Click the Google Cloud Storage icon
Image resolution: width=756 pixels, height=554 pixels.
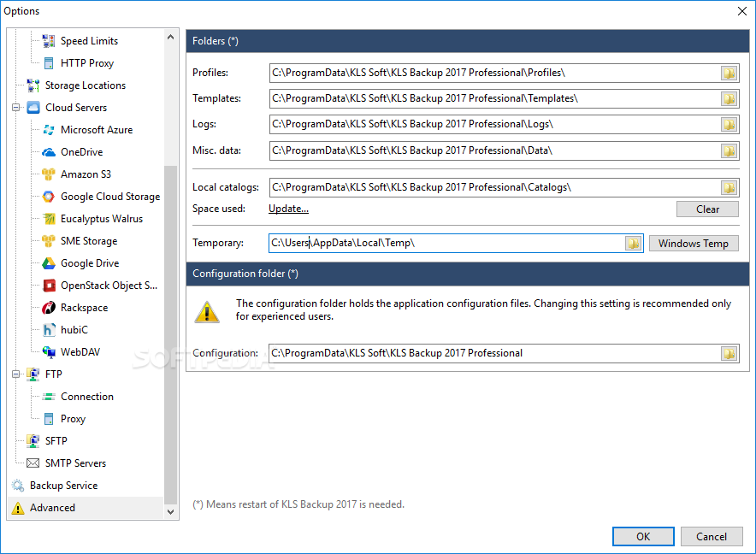pos(49,197)
